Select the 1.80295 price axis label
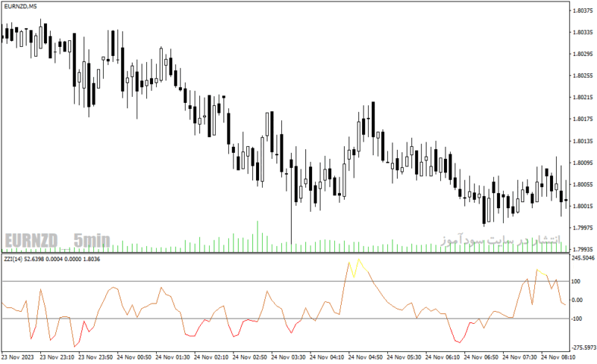The width and height of the screenshot is (597, 364). 583,54
